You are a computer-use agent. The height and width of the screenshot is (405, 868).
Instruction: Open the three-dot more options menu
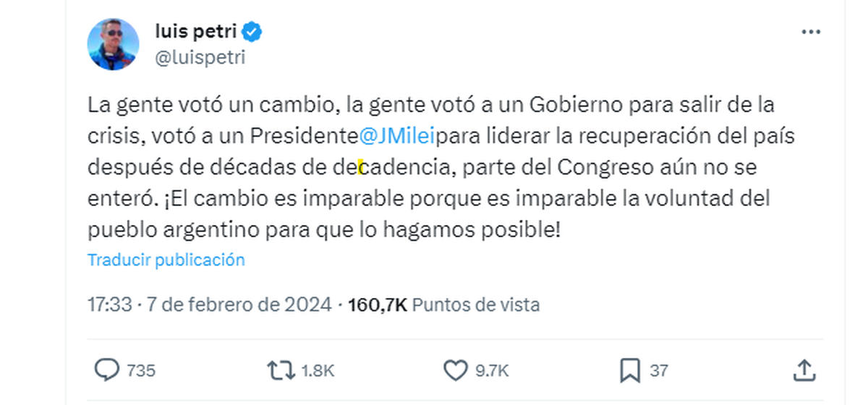pos(812,32)
